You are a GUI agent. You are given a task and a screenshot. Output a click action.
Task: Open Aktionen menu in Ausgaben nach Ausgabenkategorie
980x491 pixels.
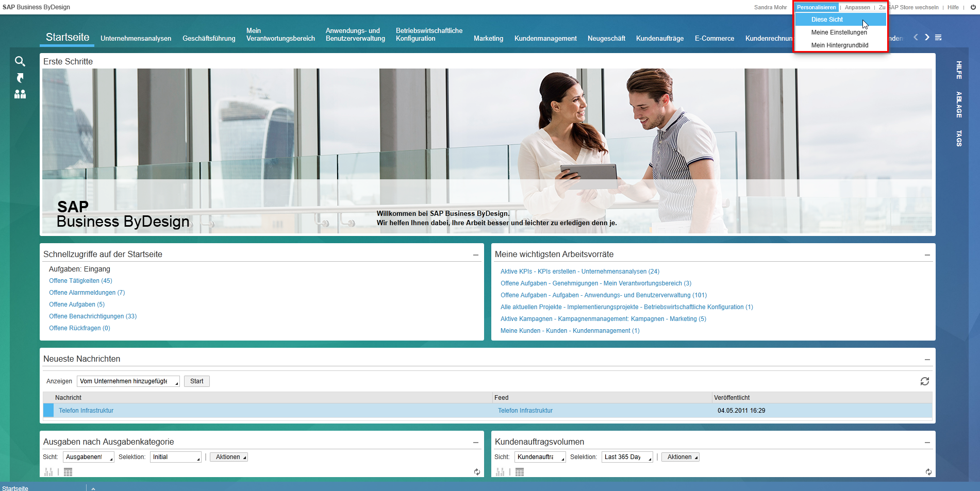[229, 457]
